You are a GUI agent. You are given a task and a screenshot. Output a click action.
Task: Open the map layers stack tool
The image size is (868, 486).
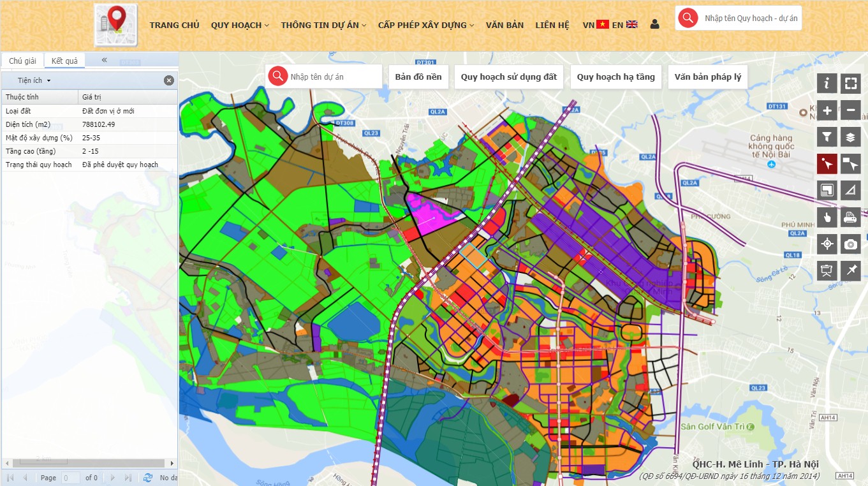pyautogui.click(x=851, y=136)
